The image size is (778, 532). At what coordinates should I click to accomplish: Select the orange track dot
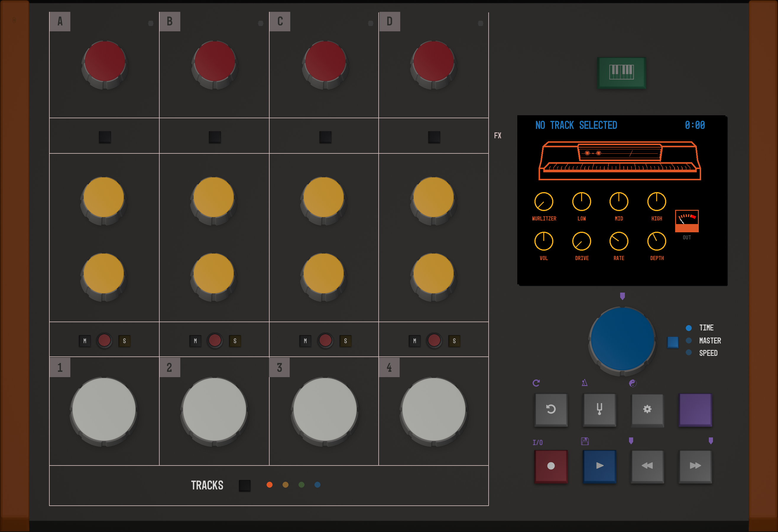tap(270, 485)
